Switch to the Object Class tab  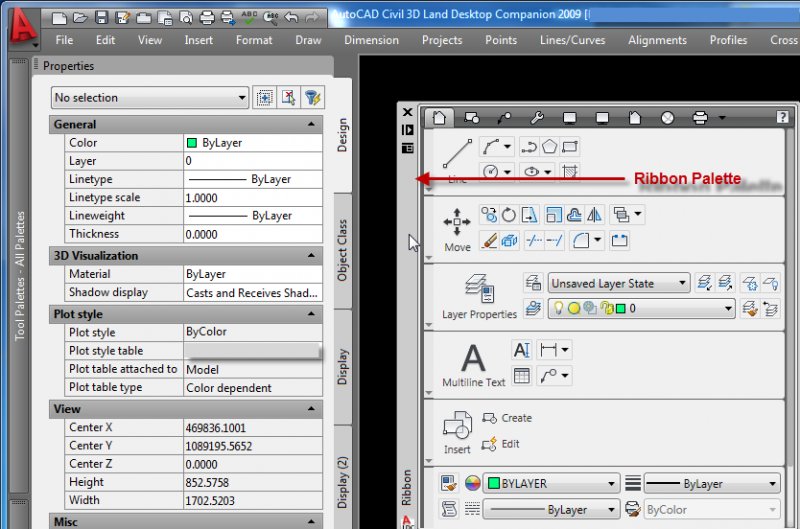click(342, 250)
